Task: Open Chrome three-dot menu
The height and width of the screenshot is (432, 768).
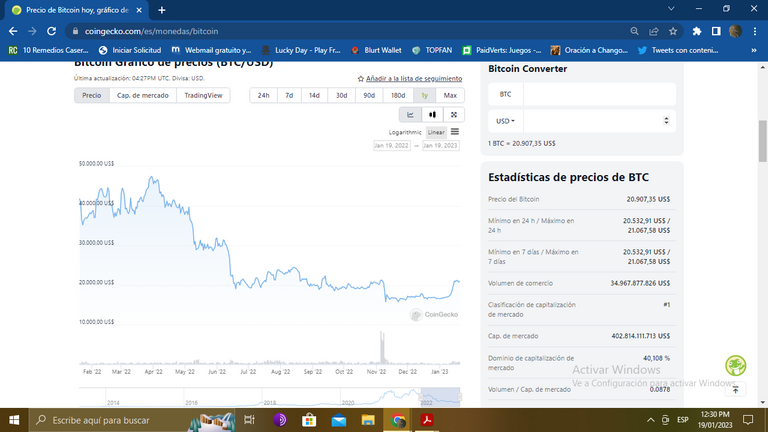Action: 755,31
